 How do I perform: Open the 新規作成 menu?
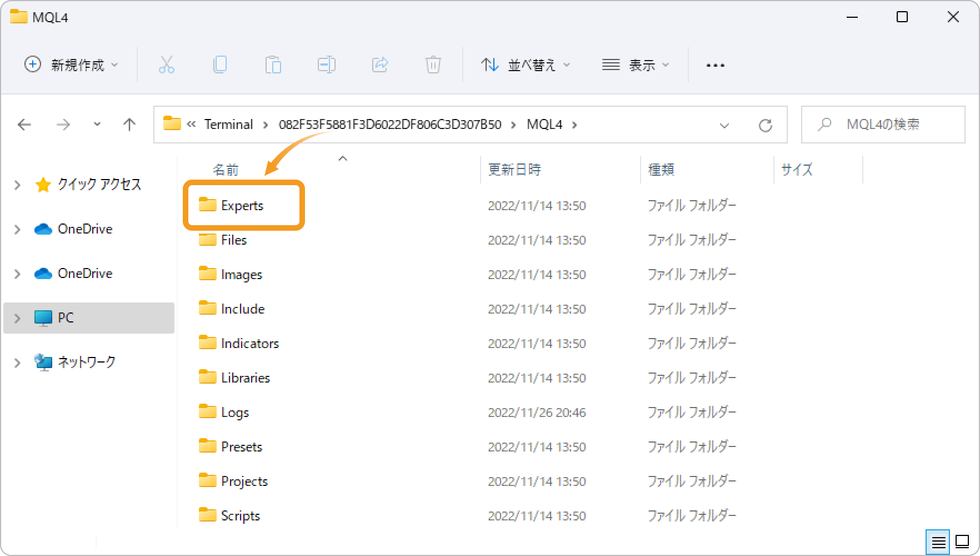click(x=72, y=65)
